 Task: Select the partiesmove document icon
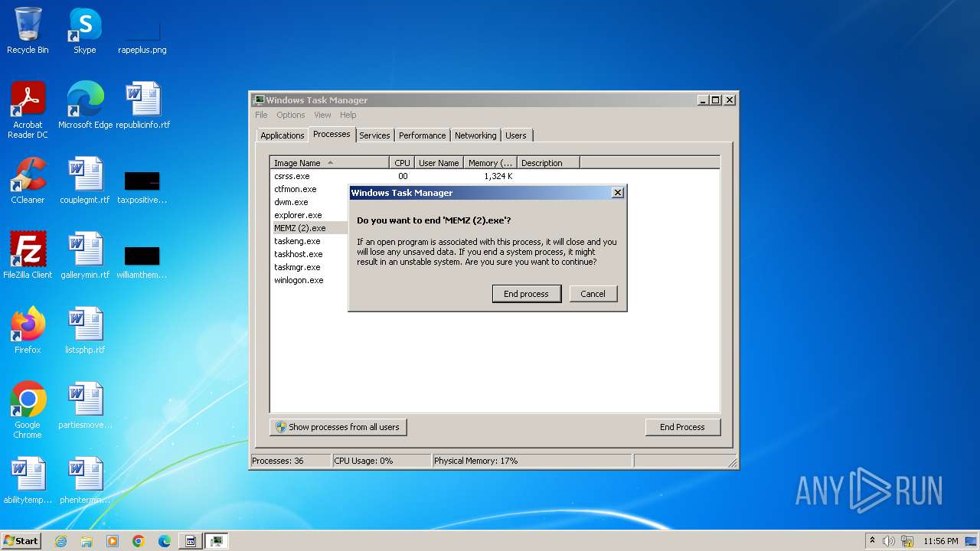[x=84, y=406]
